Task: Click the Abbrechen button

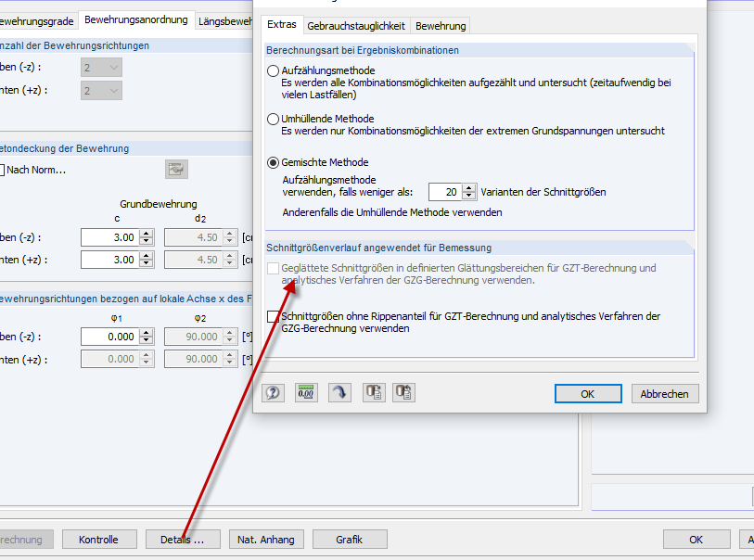Action: tap(664, 393)
